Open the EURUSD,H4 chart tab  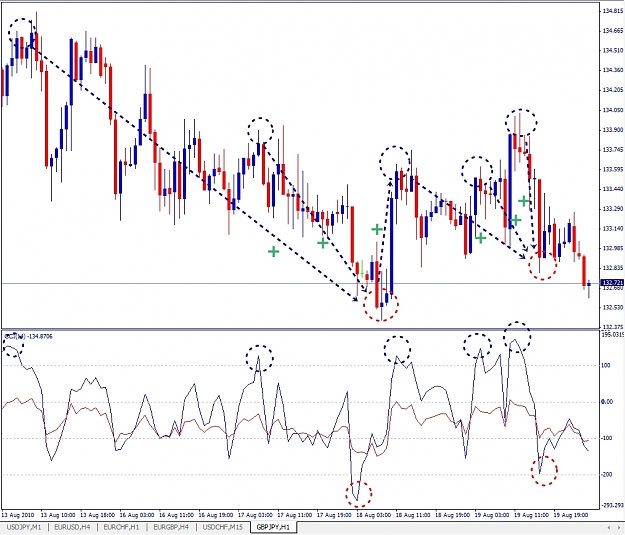(x=71, y=527)
